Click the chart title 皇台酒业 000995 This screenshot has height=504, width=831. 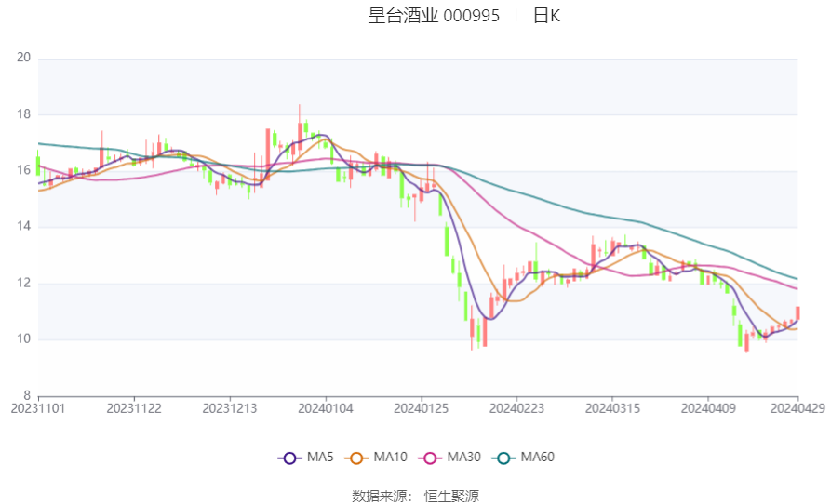(x=434, y=16)
